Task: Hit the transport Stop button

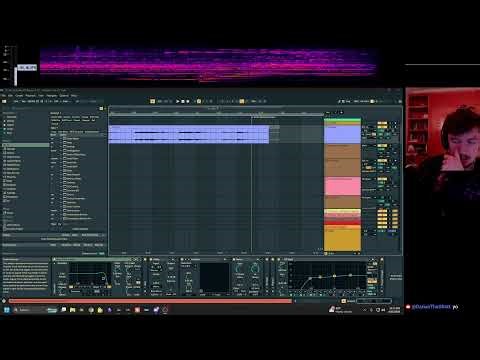Action: coord(183,101)
